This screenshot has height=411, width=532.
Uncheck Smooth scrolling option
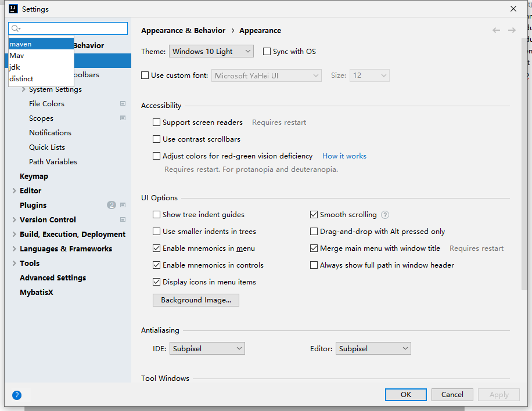coord(314,215)
